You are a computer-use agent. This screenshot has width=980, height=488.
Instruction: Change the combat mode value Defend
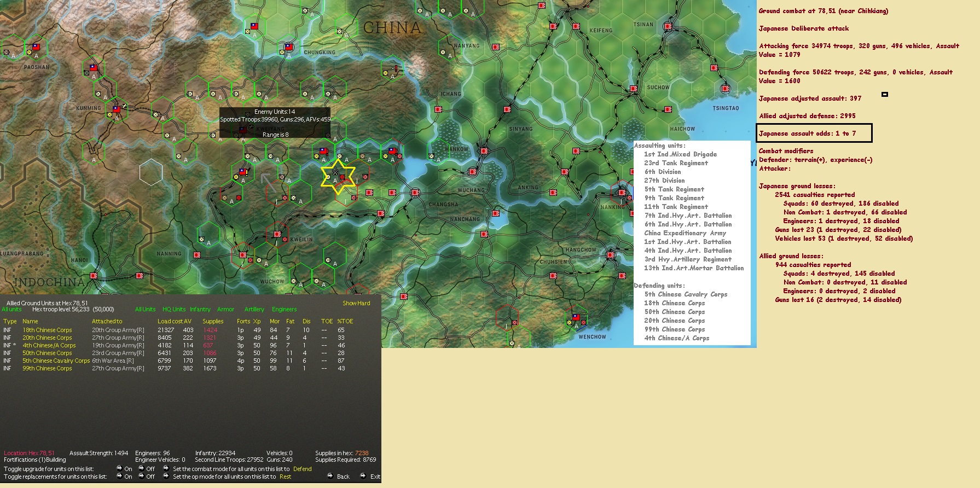click(x=303, y=469)
